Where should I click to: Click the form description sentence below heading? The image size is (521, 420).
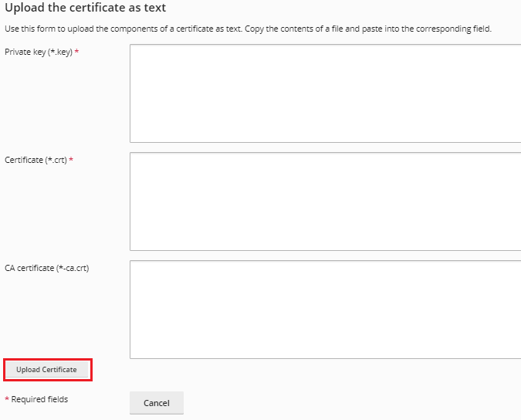click(248, 29)
